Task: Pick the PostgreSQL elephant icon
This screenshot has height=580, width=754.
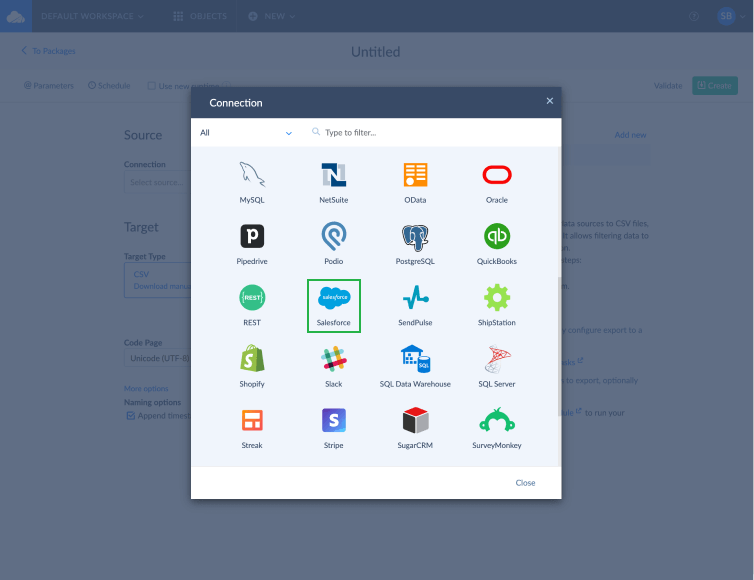Action: [415, 237]
